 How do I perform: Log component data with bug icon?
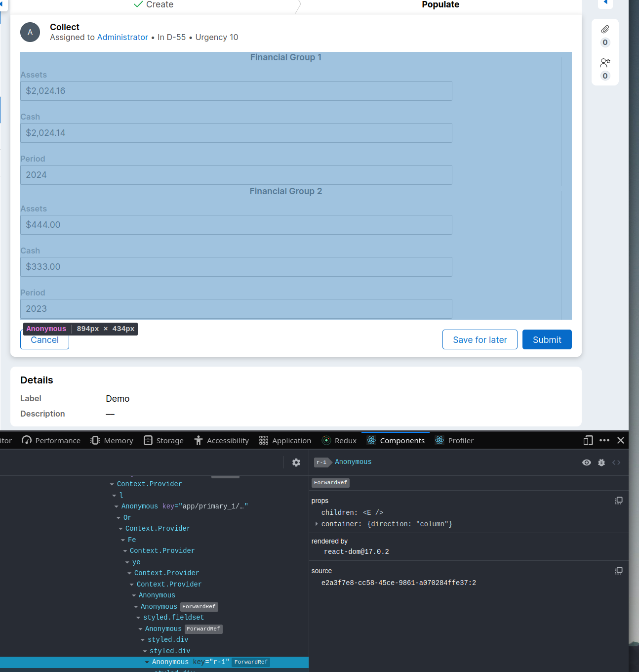(601, 462)
